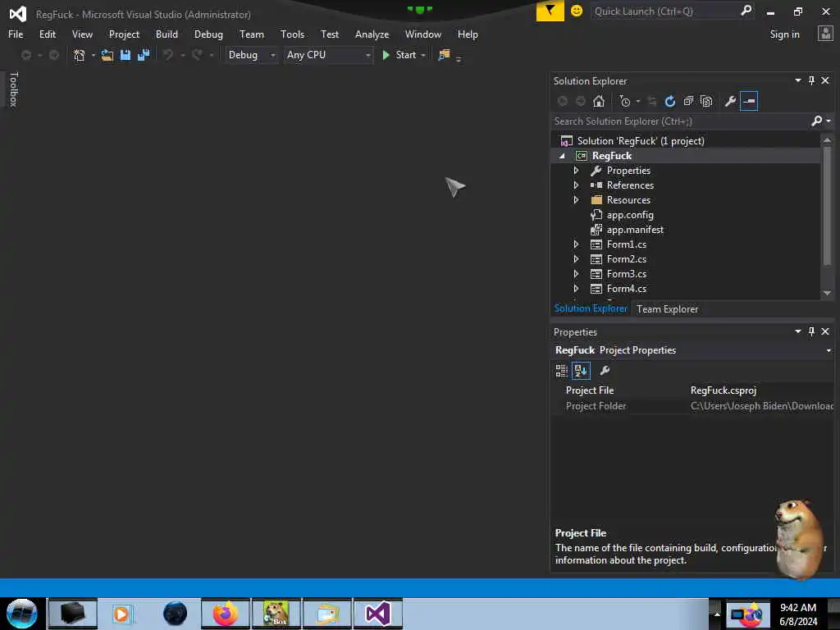840x630 pixels.
Task: Toggle Categorized view in Properties panel
Action: coord(561,371)
